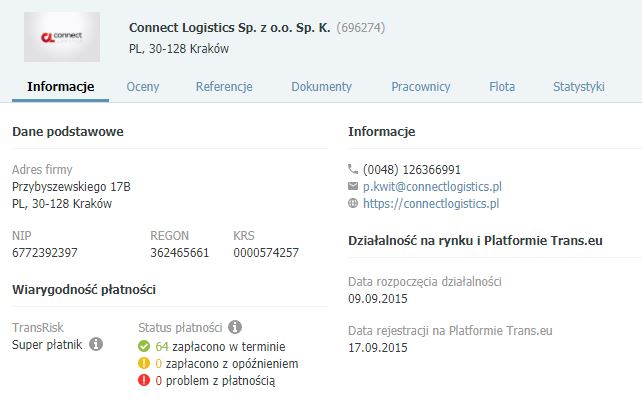Click yellow warning icon for zapłacono z opóźnieniem
The width and height of the screenshot is (642, 404).
pyautogui.click(x=144, y=363)
